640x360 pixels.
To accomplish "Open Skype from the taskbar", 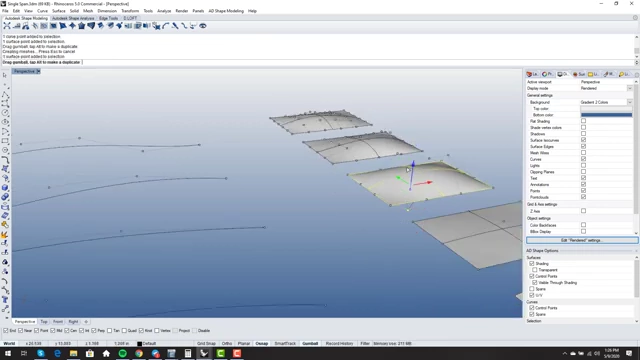I will point(40,353).
